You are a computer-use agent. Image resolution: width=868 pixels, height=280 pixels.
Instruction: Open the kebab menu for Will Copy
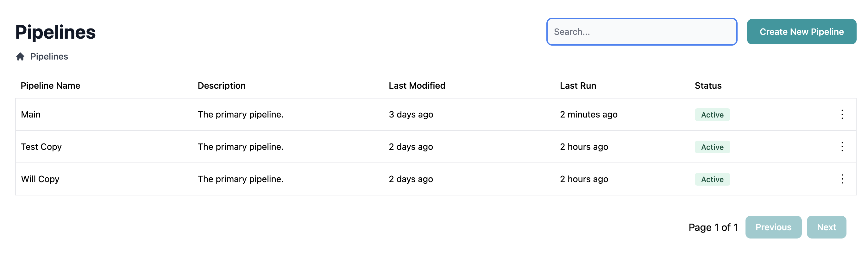(x=842, y=179)
